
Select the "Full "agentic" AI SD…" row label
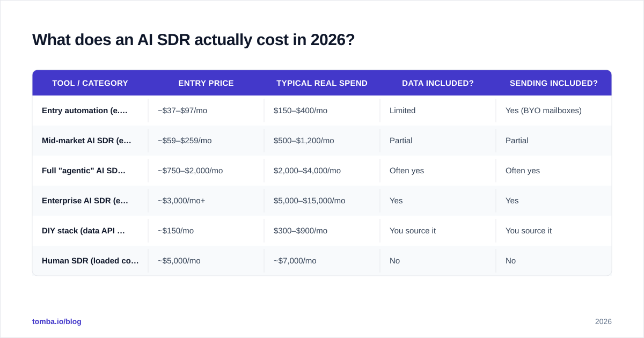[84, 171]
